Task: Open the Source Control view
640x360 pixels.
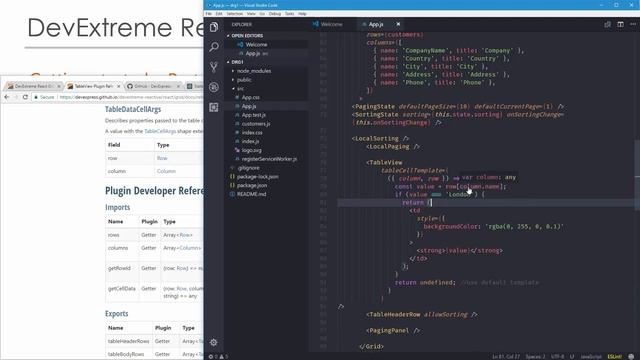Action: pyautogui.click(x=214, y=67)
